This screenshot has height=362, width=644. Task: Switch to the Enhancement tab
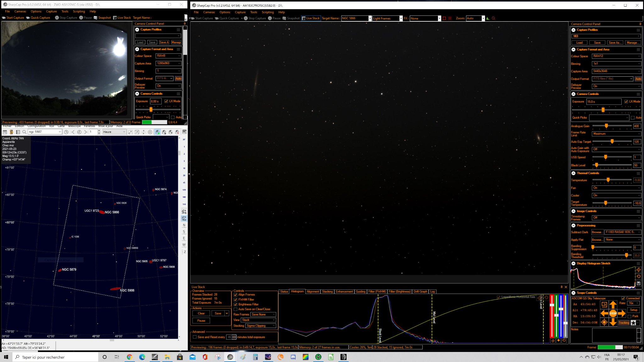(344, 292)
